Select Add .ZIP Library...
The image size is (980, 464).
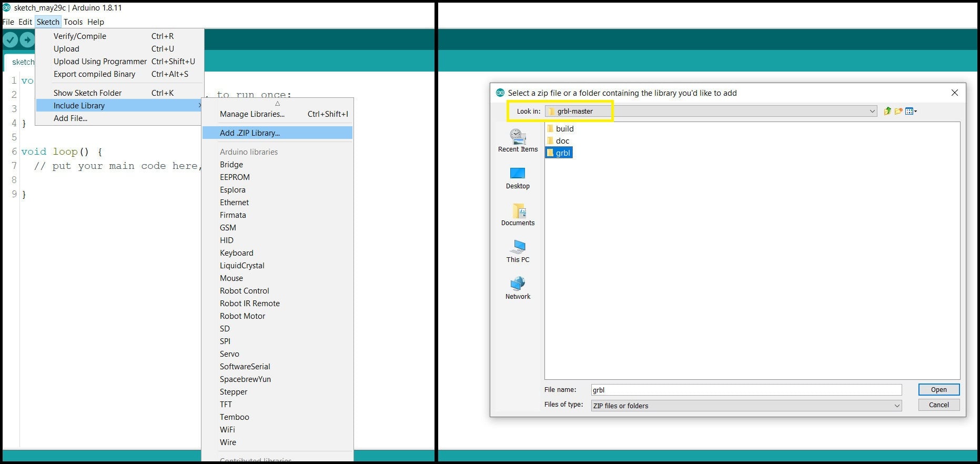coord(277,133)
